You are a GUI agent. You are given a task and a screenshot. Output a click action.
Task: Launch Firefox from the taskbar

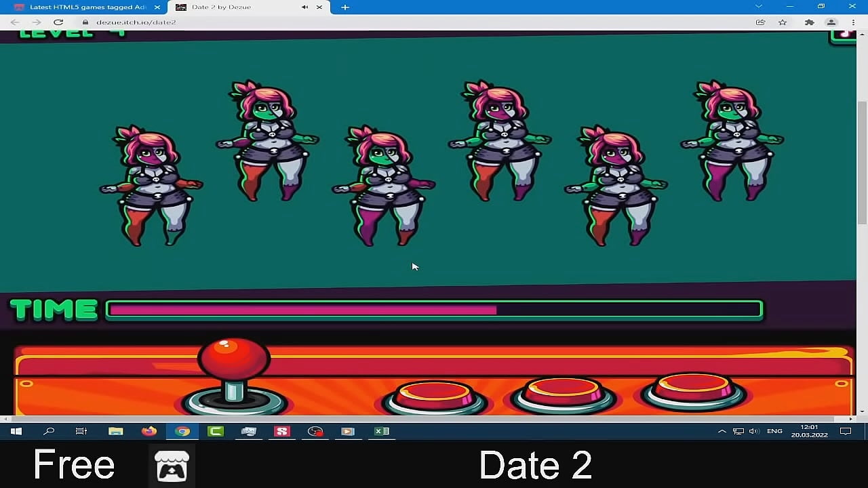pyautogui.click(x=149, y=431)
